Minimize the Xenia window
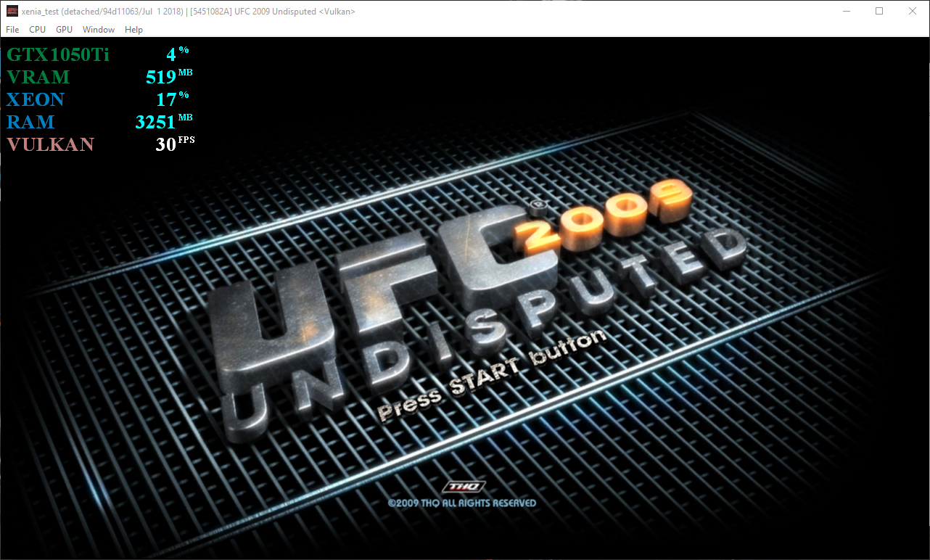Screen dimensions: 930x560 coord(846,11)
